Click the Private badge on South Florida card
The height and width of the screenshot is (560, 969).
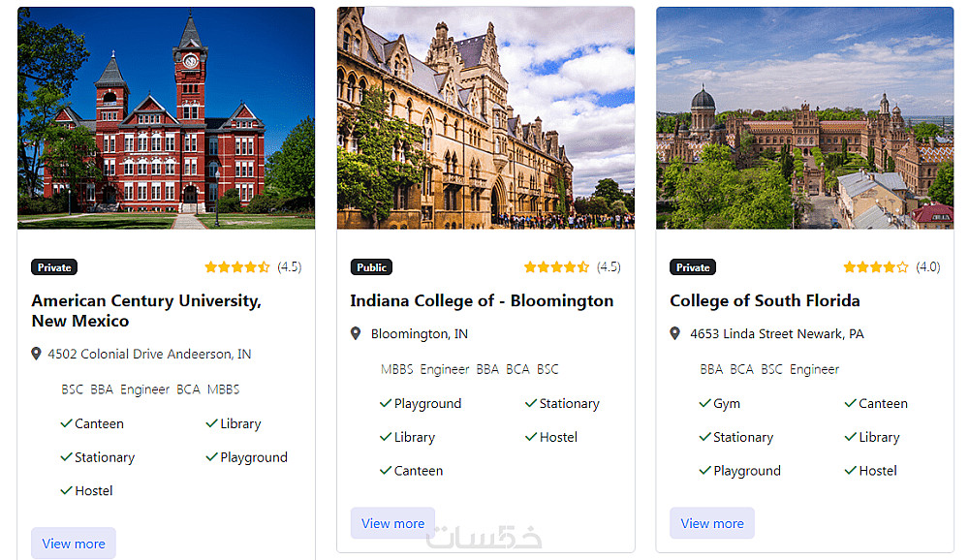click(693, 267)
